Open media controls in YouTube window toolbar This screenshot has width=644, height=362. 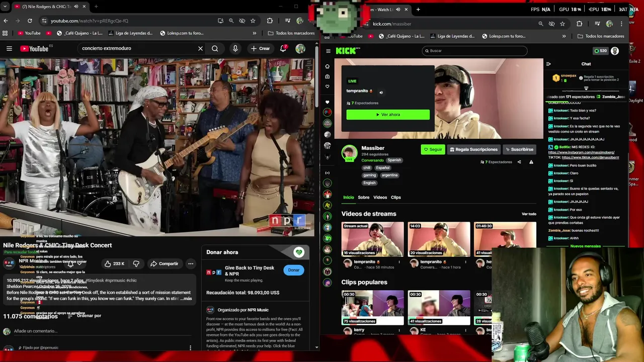[x=287, y=21]
